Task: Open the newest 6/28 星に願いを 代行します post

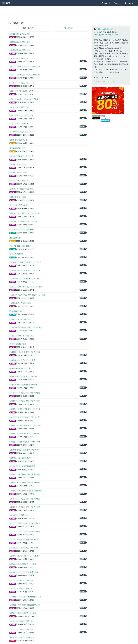Action: [20, 34]
